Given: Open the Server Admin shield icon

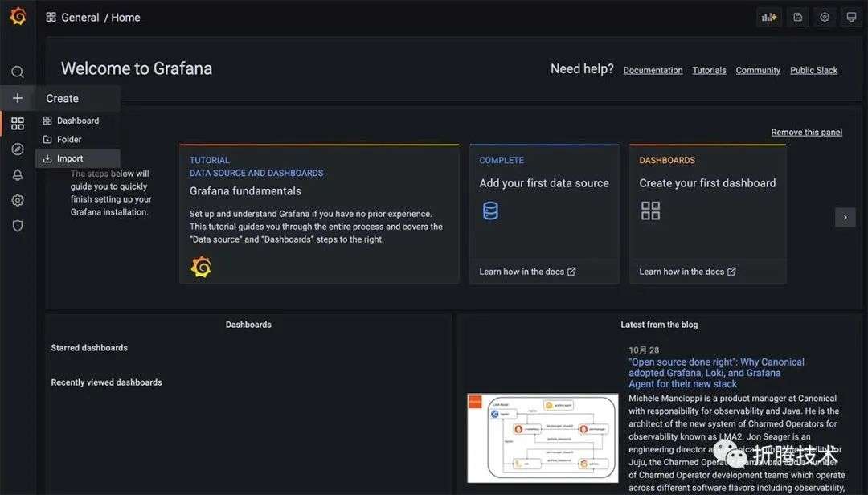Looking at the screenshot, I should tap(18, 226).
